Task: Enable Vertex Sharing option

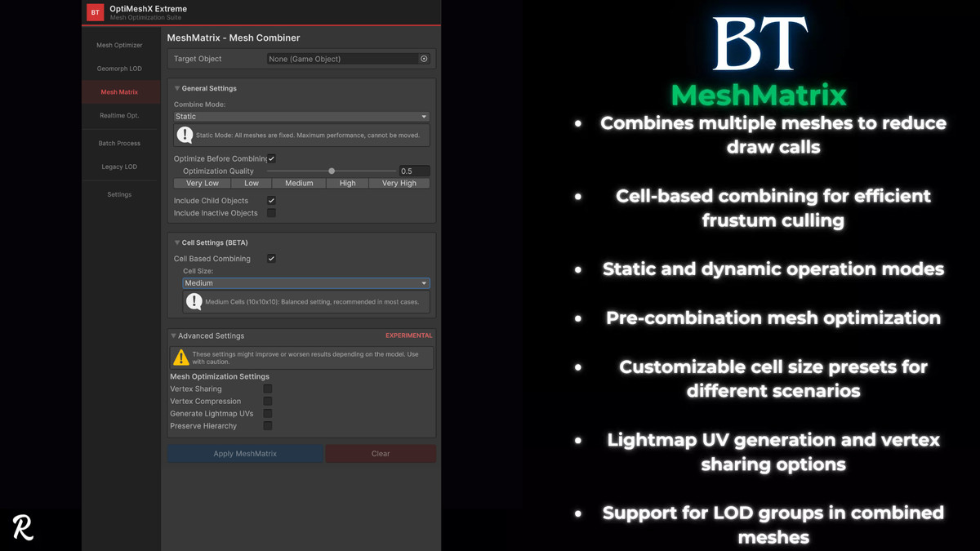Action: 267,389
